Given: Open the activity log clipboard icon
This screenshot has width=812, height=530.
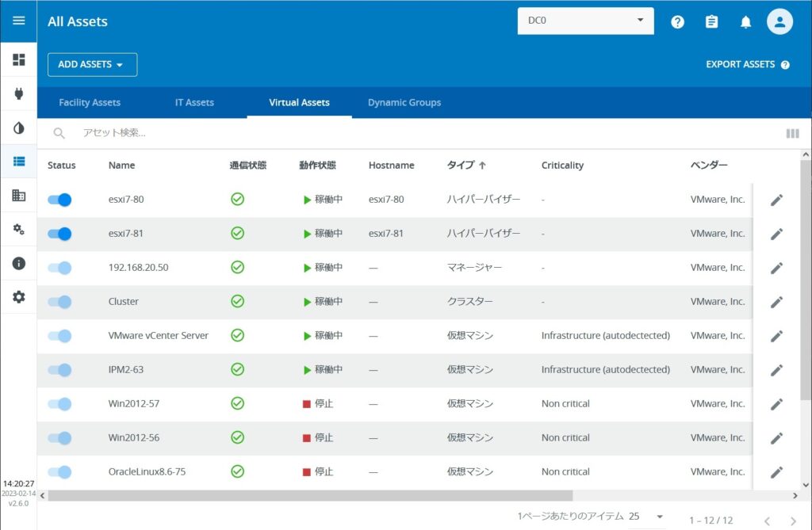Looking at the screenshot, I should click(x=711, y=21).
